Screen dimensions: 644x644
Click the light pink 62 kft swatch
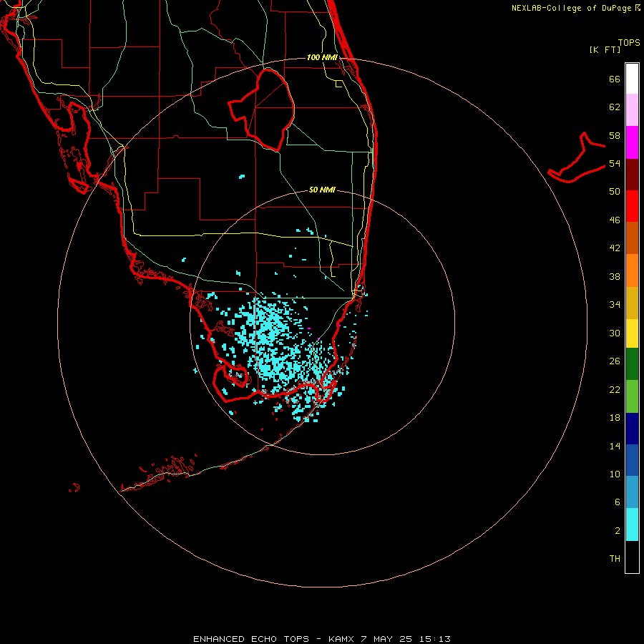[x=632, y=110]
